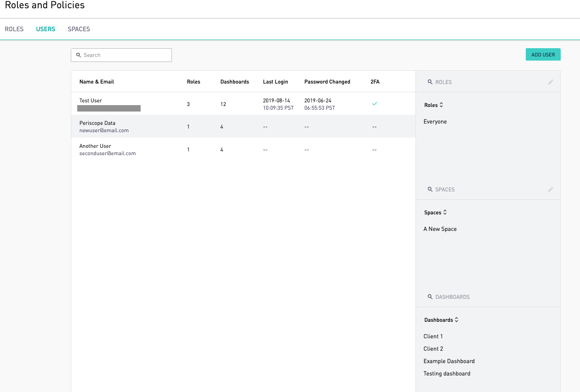Sort using the Spaces sort arrows in side panel

tap(445, 213)
